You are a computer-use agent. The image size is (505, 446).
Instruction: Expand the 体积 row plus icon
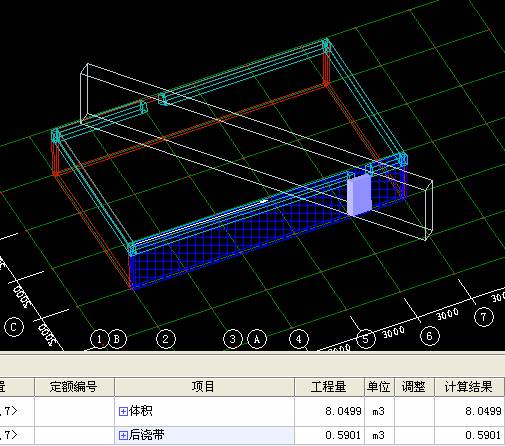123,411
